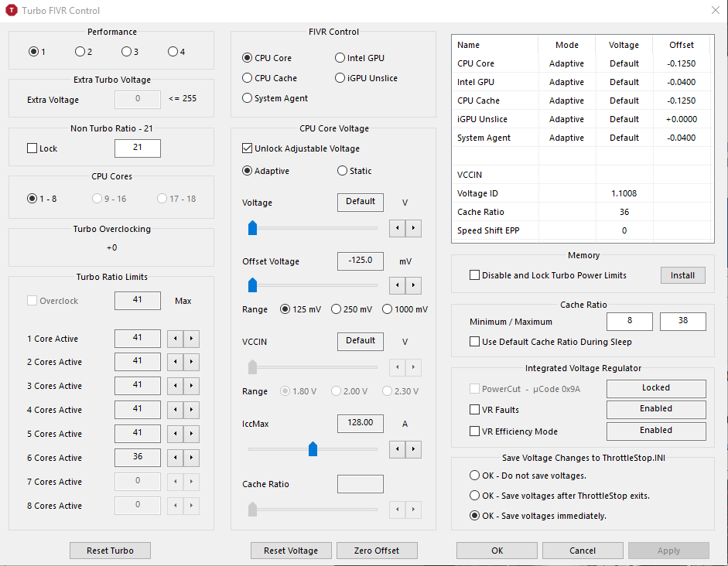Select Performance profile 2
The height and width of the screenshot is (566, 728).
tap(84, 52)
